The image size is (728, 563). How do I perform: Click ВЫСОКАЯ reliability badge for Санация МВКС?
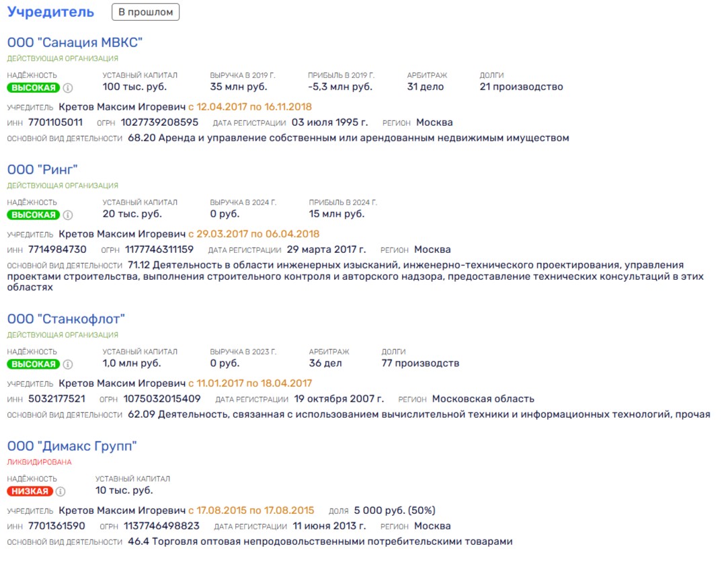(34, 87)
